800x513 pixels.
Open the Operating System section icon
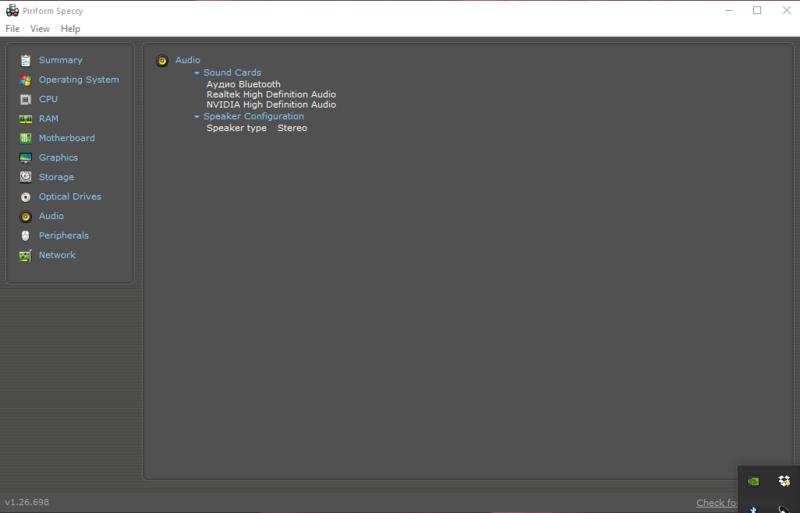[26, 80]
